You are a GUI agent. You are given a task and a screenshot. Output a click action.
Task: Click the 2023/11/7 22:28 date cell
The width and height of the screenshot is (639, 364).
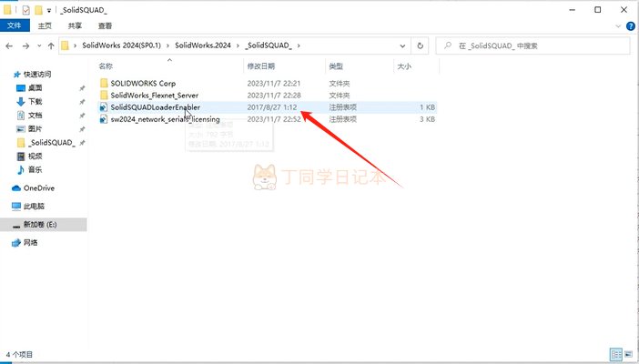(x=274, y=95)
